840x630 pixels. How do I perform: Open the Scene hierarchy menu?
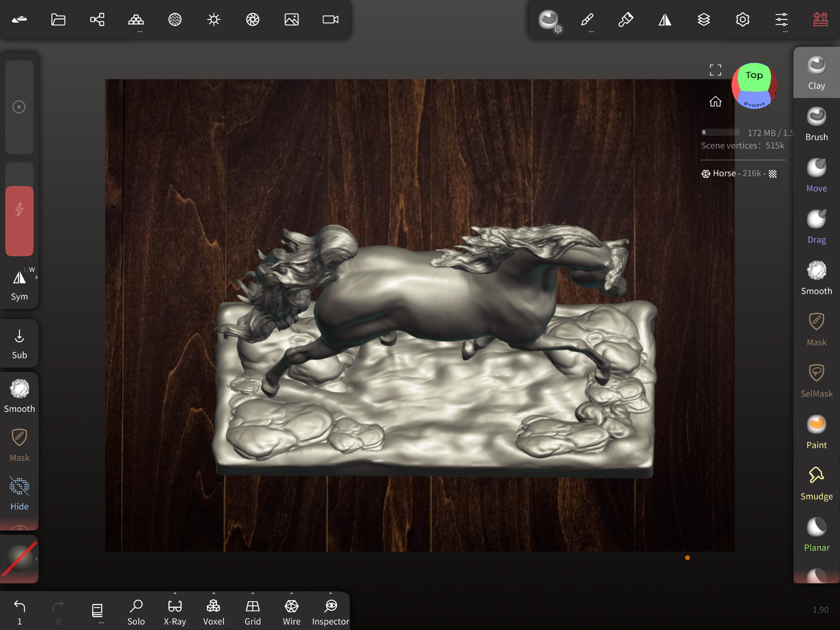click(x=97, y=19)
